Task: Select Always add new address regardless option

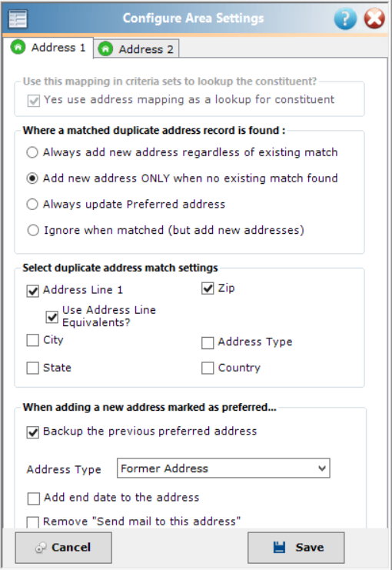Action: click(x=32, y=152)
